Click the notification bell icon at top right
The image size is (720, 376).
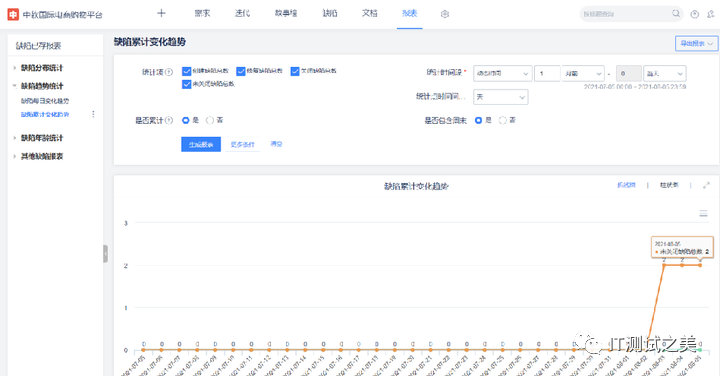click(x=711, y=14)
